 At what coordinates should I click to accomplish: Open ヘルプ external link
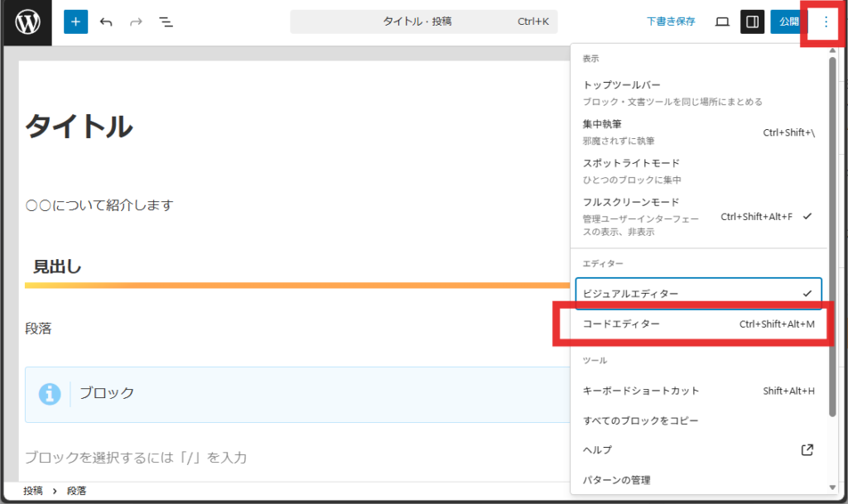point(697,450)
